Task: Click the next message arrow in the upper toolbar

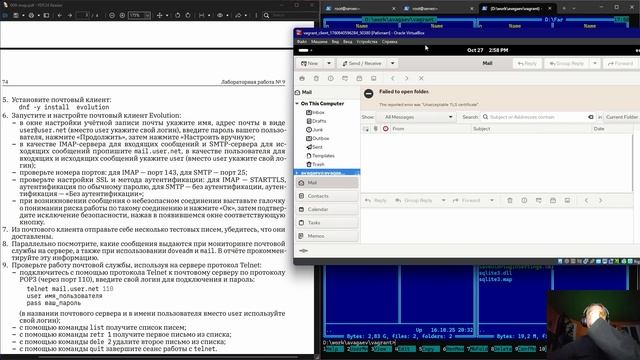Action: click(x=407, y=78)
